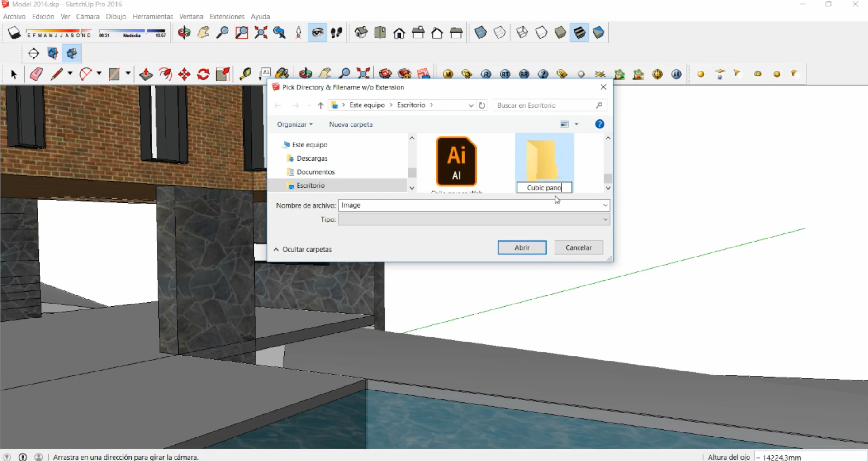Enable Shaded face style
868x461 pixels.
pyautogui.click(x=560, y=33)
